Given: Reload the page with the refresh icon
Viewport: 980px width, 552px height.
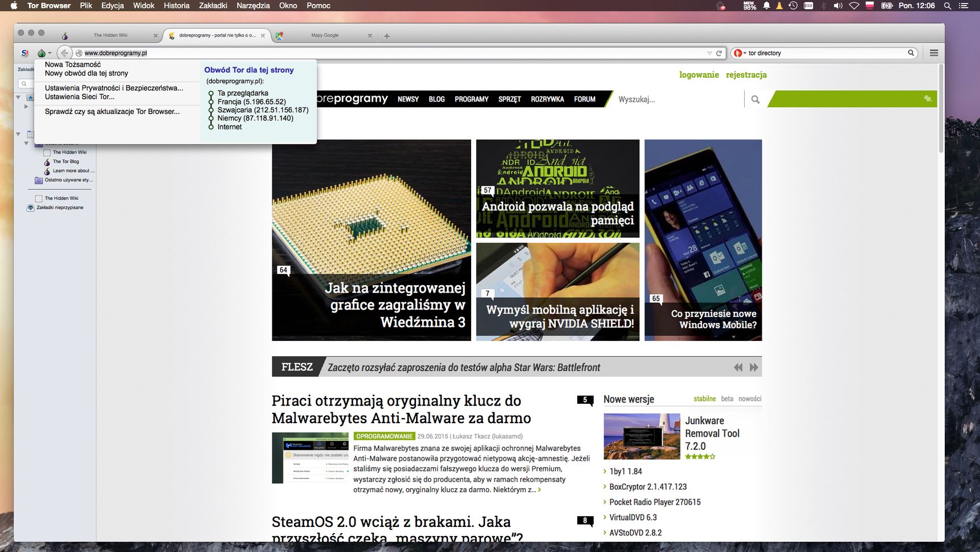Looking at the screenshot, I should (x=719, y=53).
